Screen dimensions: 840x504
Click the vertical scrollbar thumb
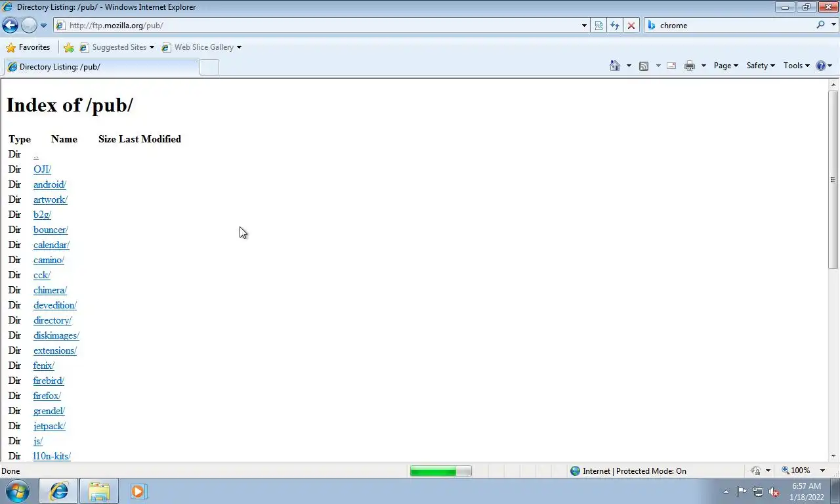833,180
